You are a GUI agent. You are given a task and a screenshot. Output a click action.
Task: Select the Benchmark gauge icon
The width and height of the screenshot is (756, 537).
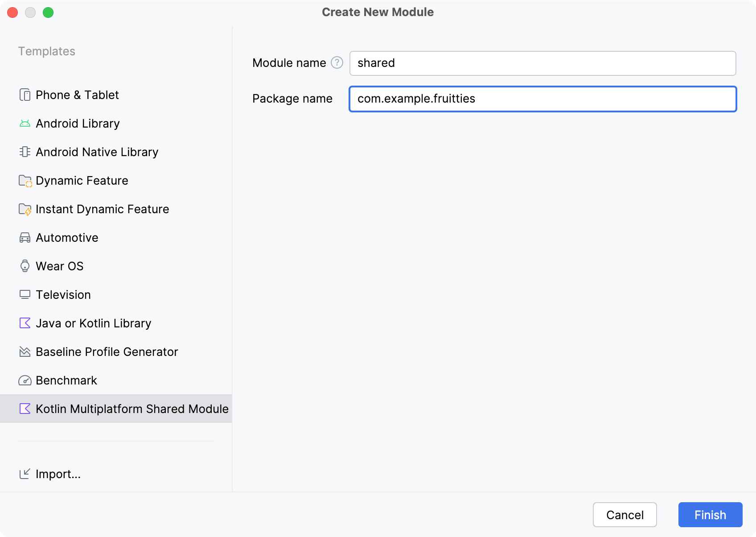coord(25,380)
